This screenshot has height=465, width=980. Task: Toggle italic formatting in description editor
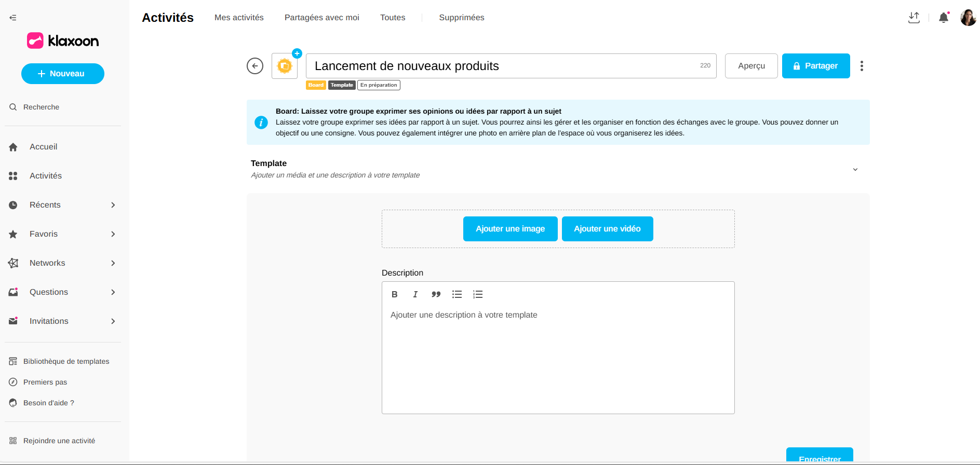point(415,294)
